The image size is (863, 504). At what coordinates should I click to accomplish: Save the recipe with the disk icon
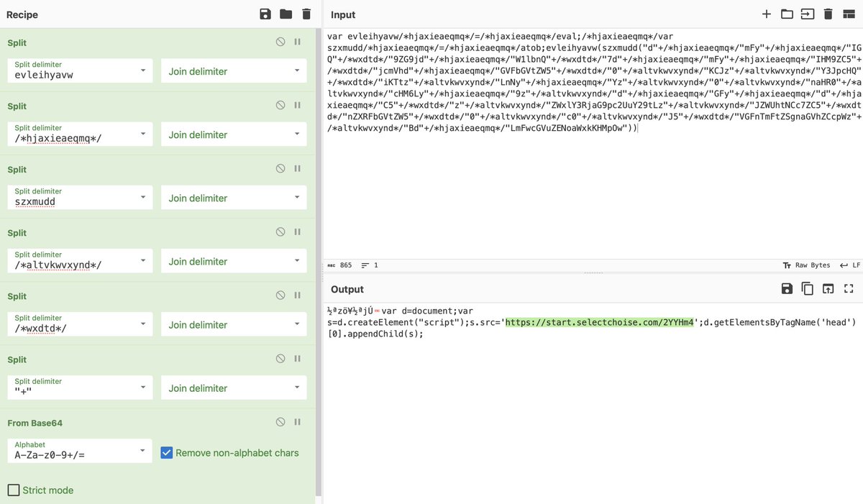(x=265, y=14)
